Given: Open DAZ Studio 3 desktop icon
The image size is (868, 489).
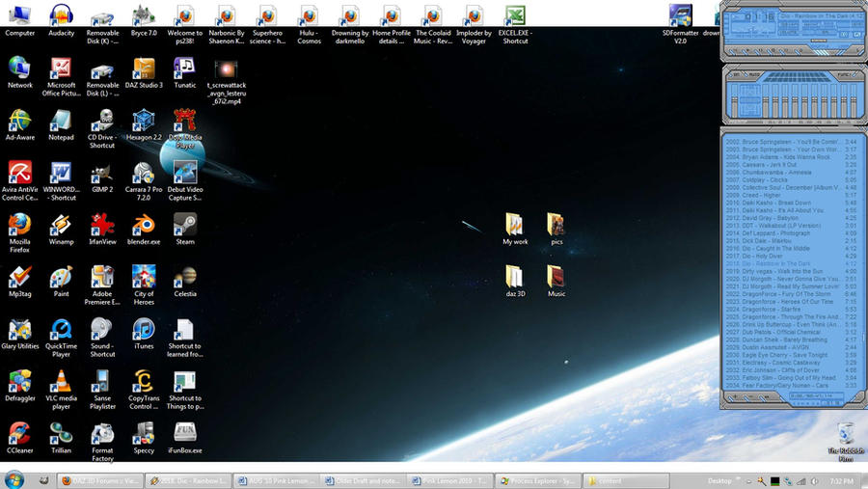Looking at the screenshot, I should [144, 69].
